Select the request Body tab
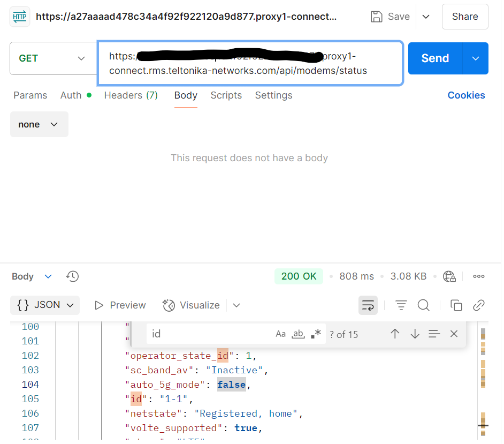 pyautogui.click(x=186, y=95)
